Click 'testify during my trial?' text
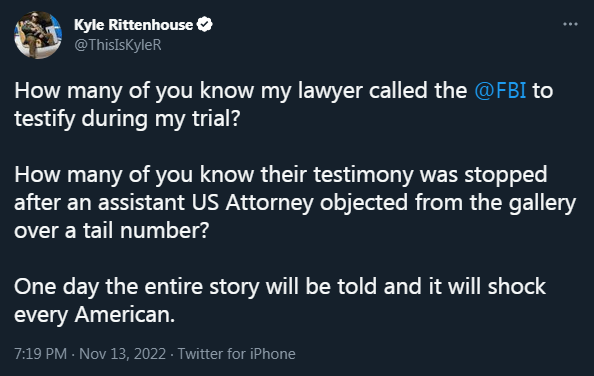The height and width of the screenshot is (376, 594). pos(127,119)
